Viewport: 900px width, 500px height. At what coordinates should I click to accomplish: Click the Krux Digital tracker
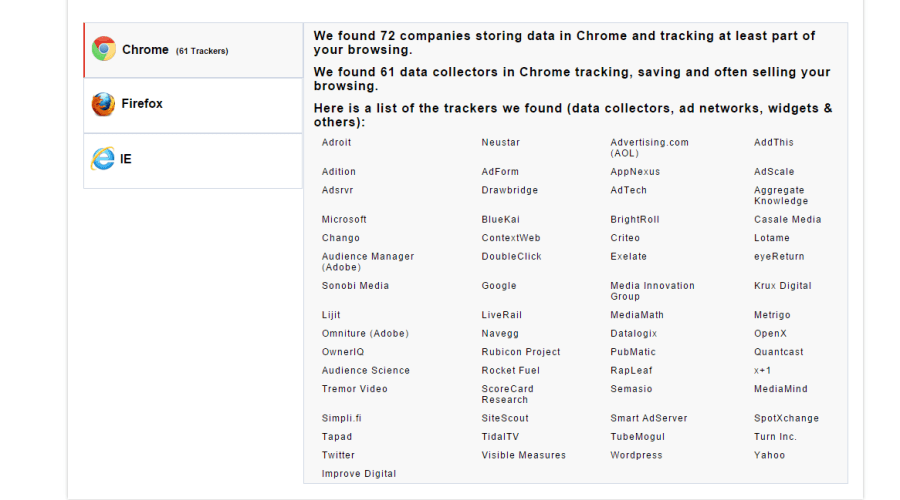click(782, 286)
